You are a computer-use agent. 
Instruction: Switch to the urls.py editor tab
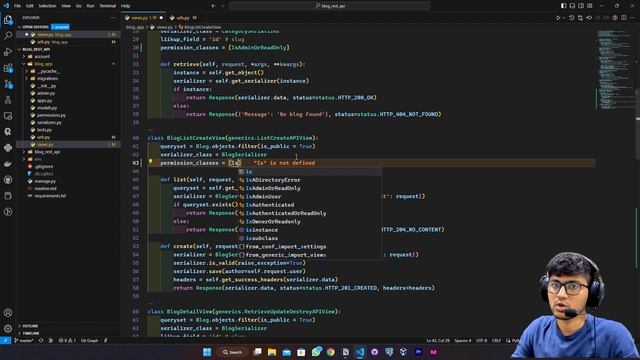(183, 18)
